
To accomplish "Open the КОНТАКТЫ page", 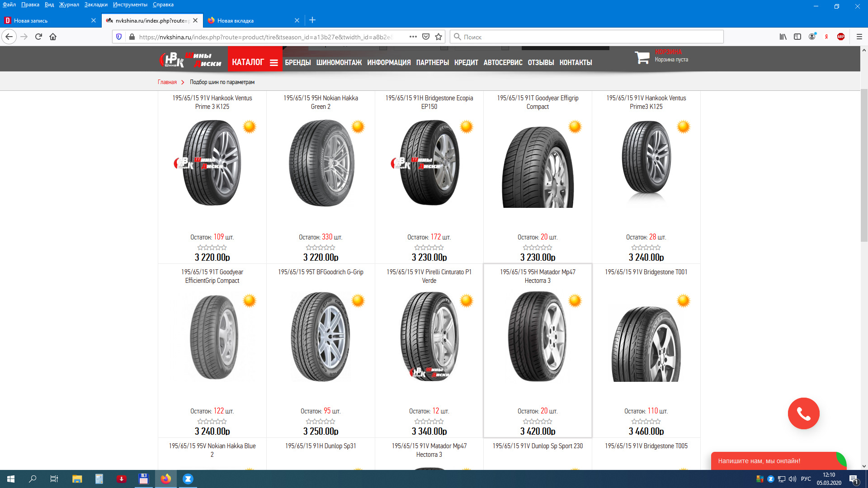I will [x=576, y=62].
